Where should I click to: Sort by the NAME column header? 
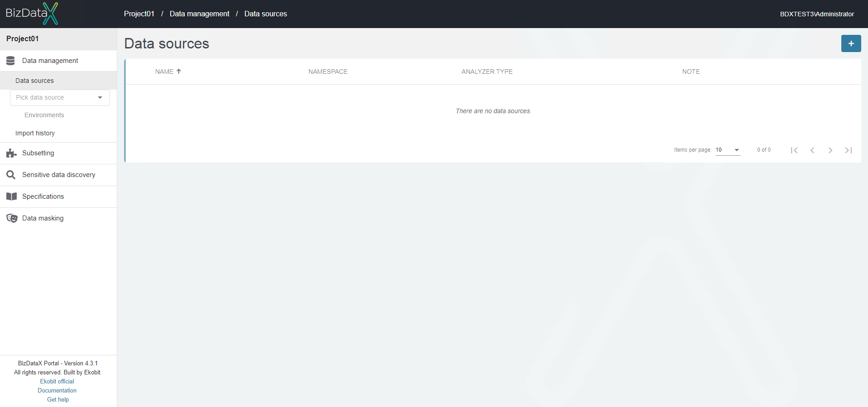point(164,72)
